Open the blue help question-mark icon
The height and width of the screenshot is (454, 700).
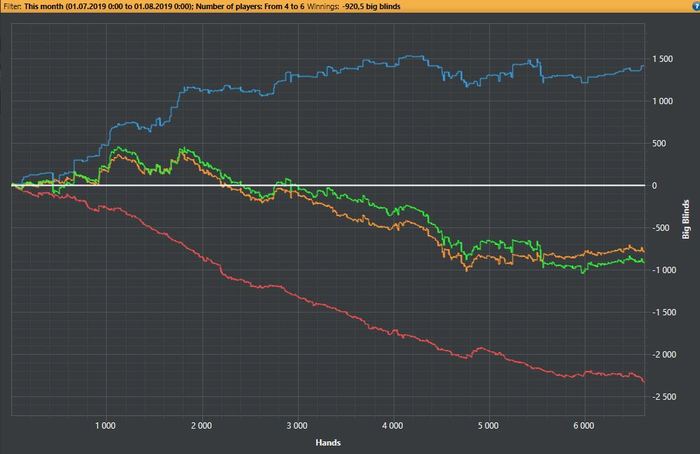tap(696, 7)
